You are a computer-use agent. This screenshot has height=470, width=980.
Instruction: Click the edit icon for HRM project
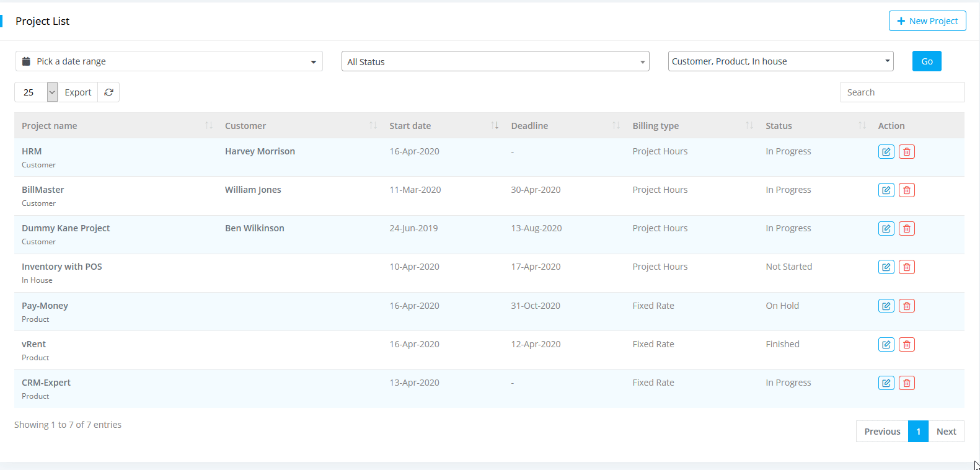click(x=886, y=152)
